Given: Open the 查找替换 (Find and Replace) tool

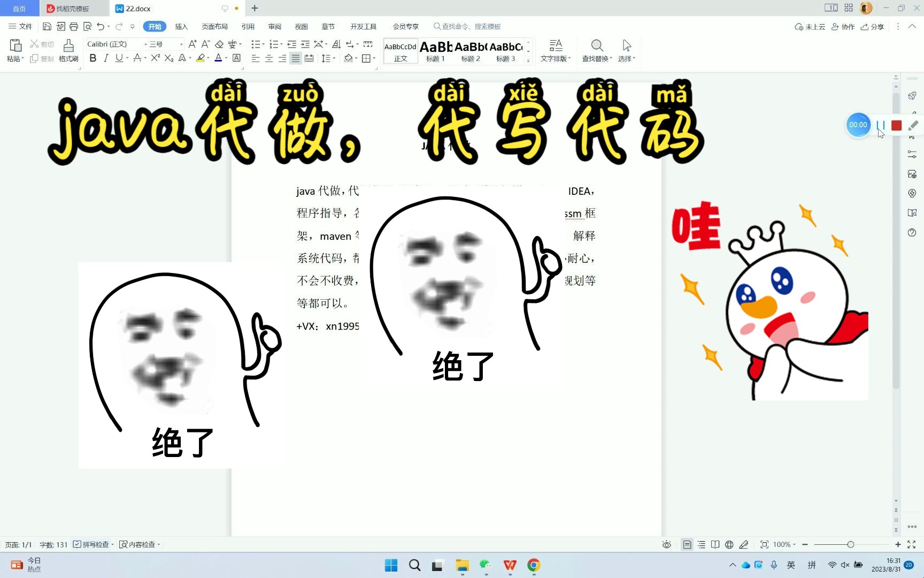Looking at the screenshot, I should (596, 51).
